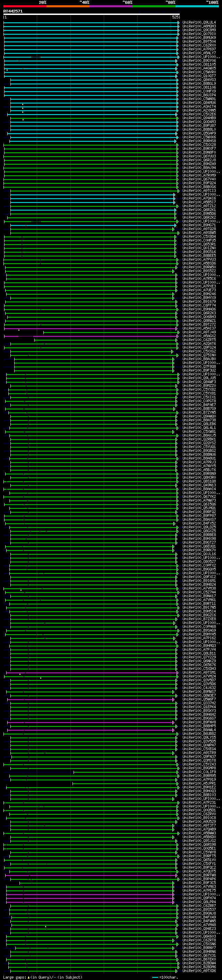Viewport: 222px width, 980px height.
Task: Select hit UniRef100_Q84VG3
Action: pos(199,80)
